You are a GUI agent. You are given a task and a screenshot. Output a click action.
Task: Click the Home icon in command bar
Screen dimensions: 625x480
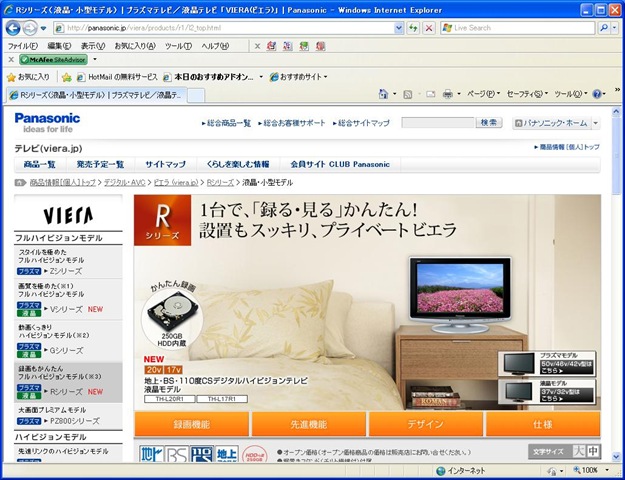point(383,94)
